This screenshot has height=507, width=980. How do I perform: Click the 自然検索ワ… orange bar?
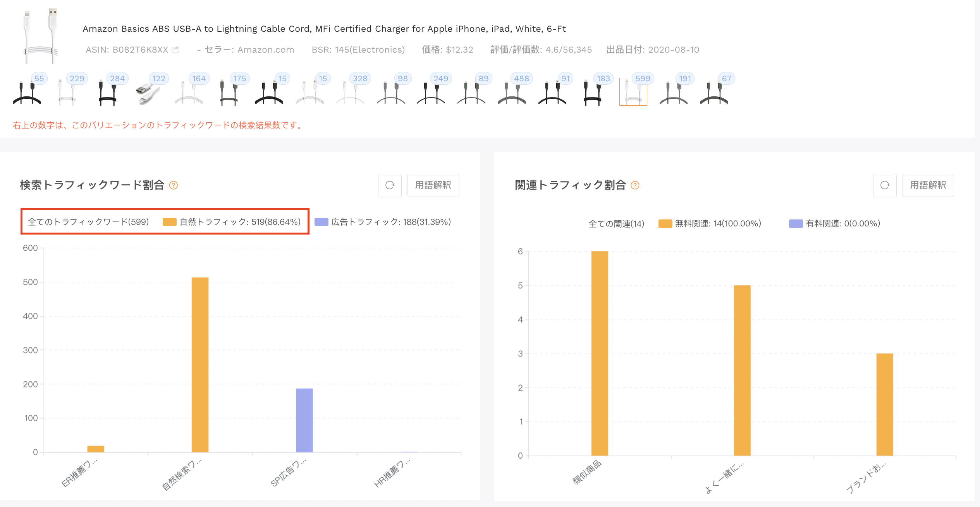(x=200, y=365)
